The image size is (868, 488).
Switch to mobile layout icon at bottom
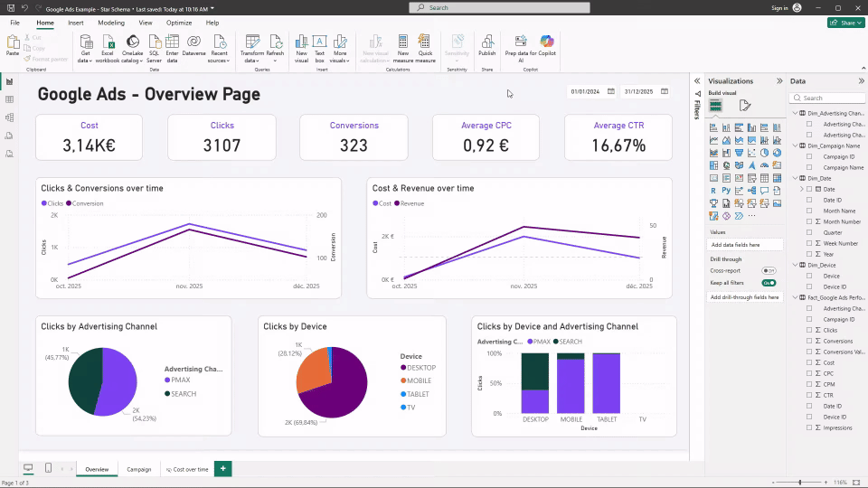(48, 468)
